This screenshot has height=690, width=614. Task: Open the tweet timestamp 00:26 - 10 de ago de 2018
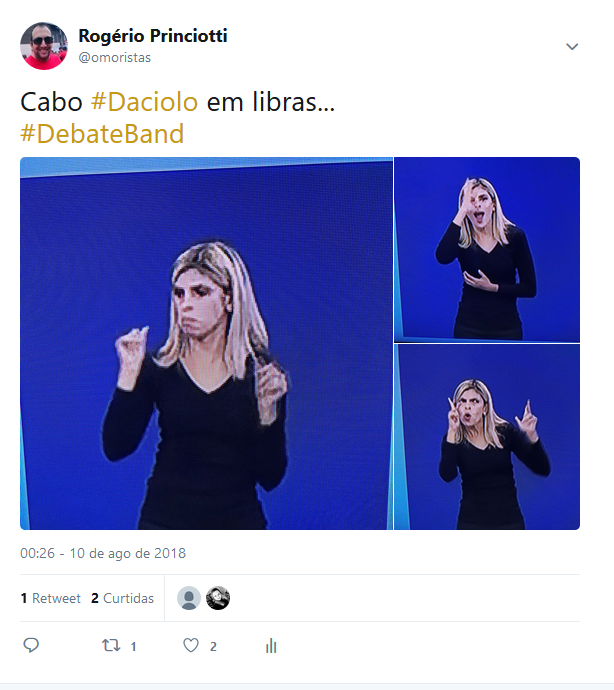[x=103, y=553]
